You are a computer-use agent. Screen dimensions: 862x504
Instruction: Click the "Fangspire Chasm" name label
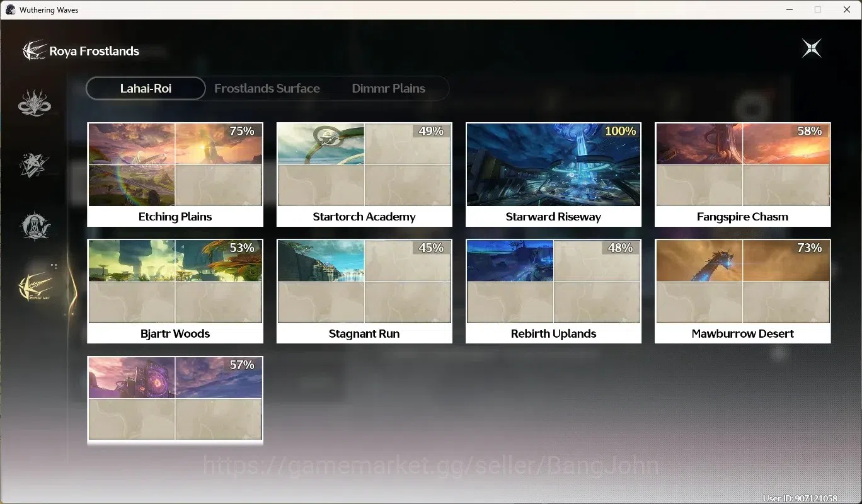(x=743, y=217)
